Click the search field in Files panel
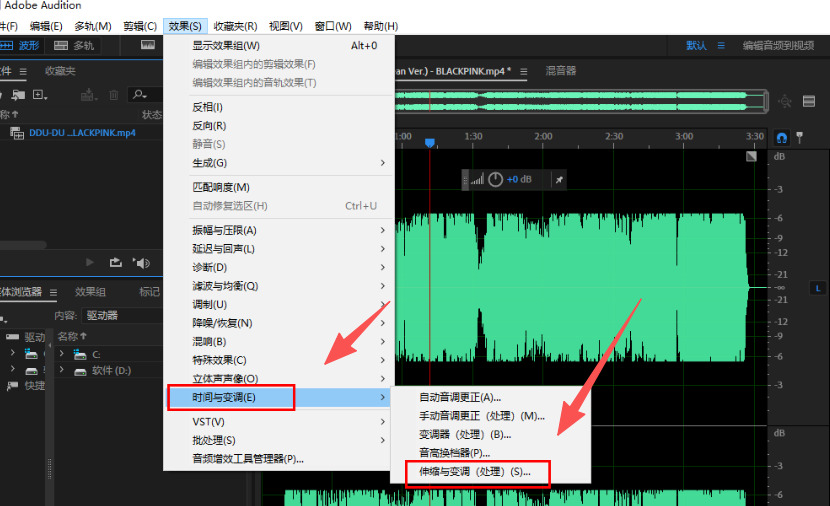Screen dimensions: 830x506 (145, 95)
